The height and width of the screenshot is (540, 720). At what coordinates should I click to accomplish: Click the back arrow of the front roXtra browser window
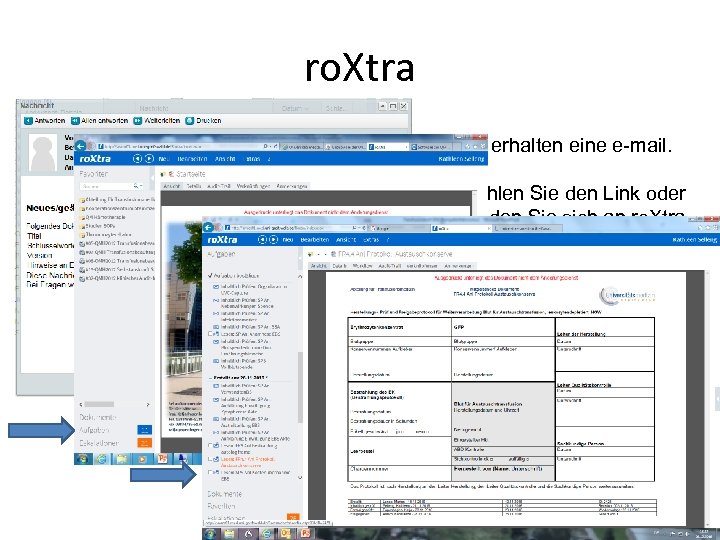click(208, 227)
